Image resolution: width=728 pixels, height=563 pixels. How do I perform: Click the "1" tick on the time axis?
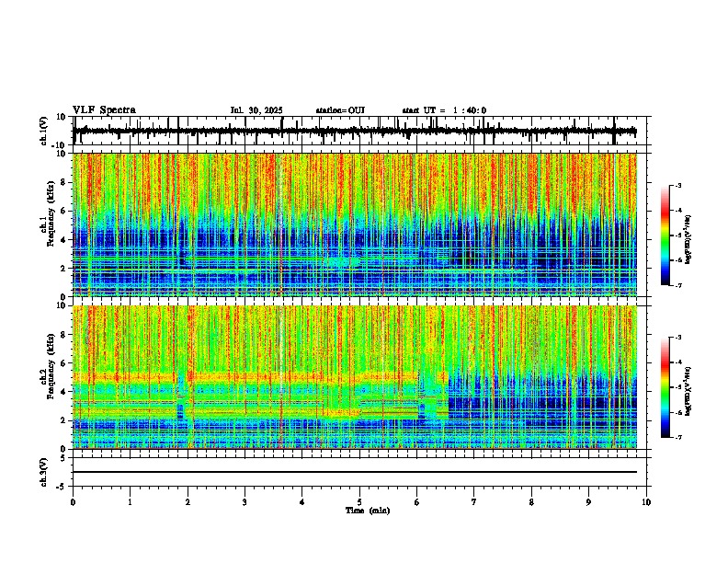pos(130,502)
